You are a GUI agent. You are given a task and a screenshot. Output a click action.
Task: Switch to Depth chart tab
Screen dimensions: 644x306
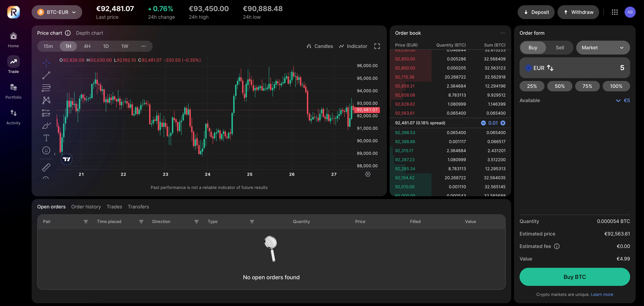click(x=89, y=33)
